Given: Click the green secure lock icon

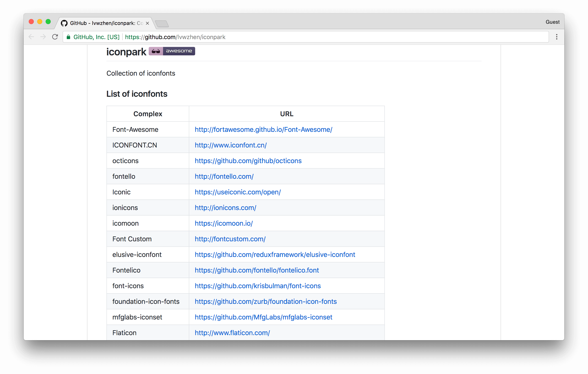Looking at the screenshot, I should (x=68, y=37).
